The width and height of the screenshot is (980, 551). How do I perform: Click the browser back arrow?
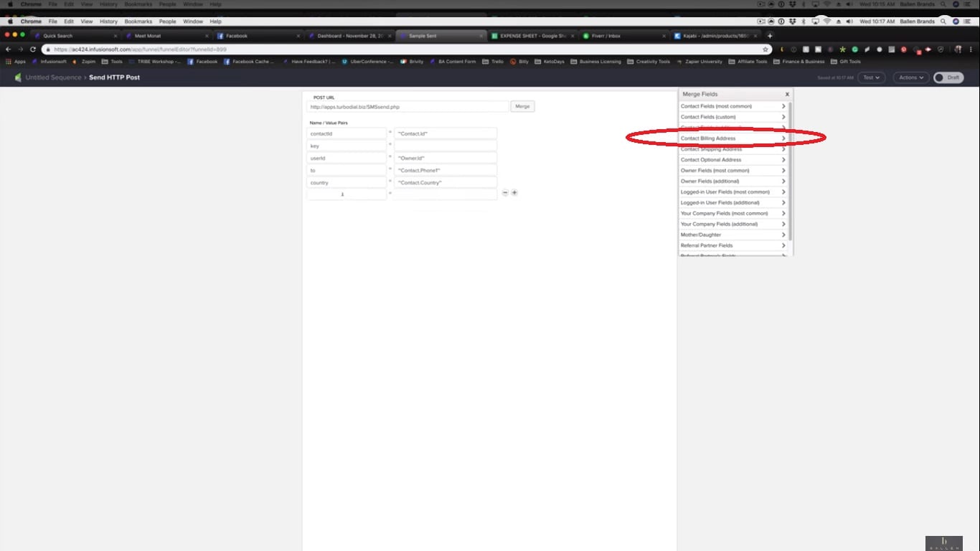(9, 50)
